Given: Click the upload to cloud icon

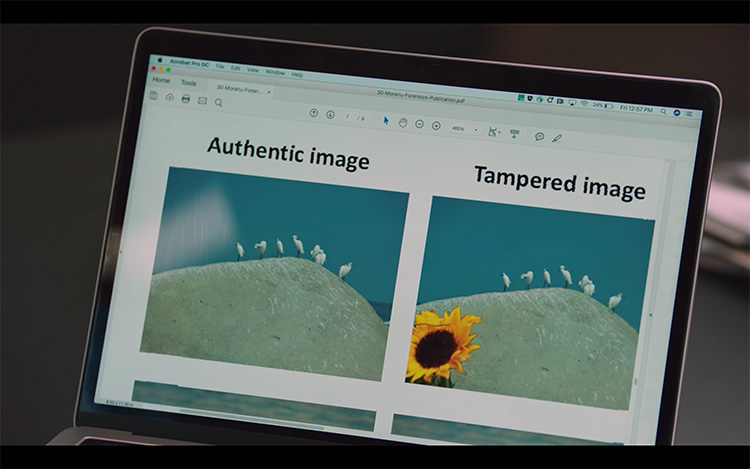Looking at the screenshot, I should 169,97.
